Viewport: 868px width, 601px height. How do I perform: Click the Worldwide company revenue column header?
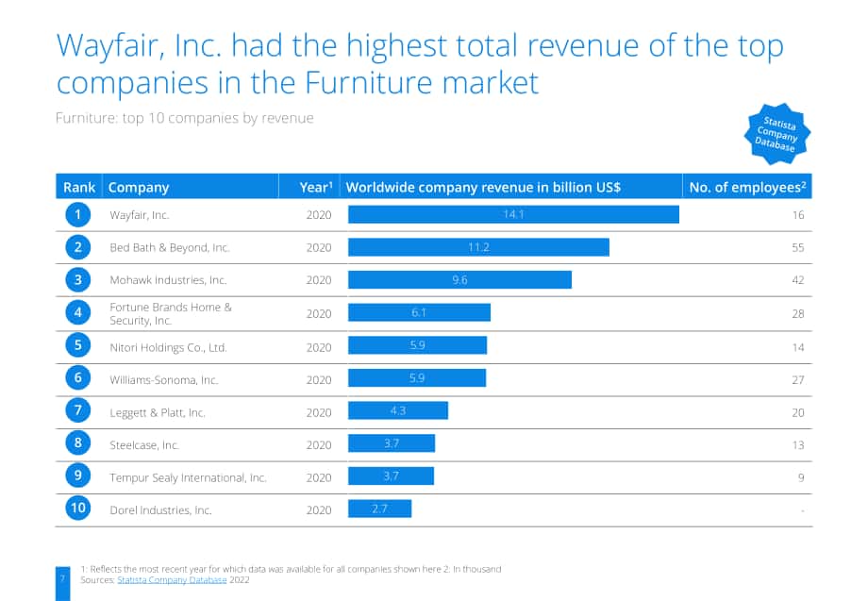511,187
